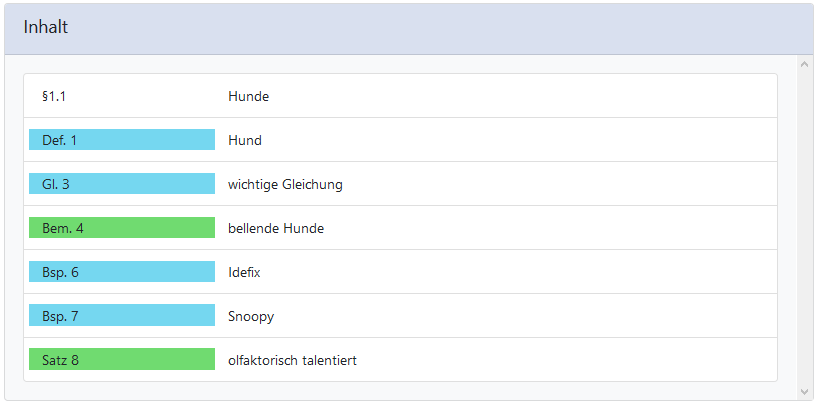Open the Snoopy example
Screen dimensions: 820x407
pyautogui.click(x=251, y=317)
